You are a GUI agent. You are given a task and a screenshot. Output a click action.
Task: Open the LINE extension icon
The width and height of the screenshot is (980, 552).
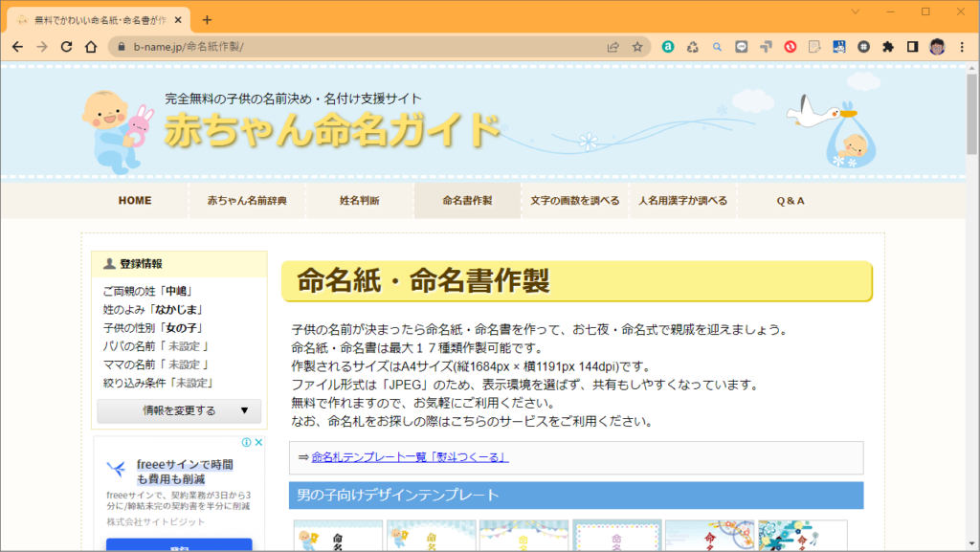743,45
